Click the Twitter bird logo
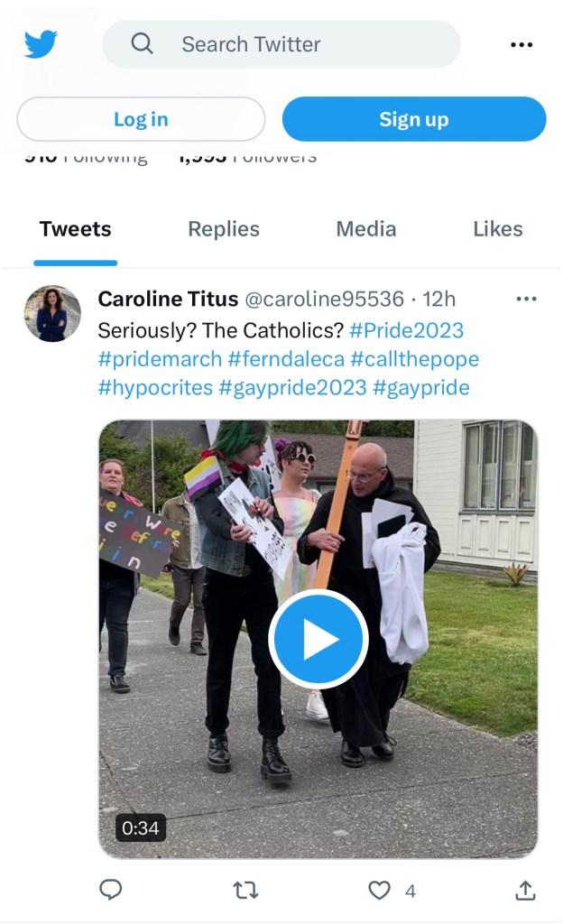Image resolution: width=563 pixels, height=924 pixels. pyautogui.click(x=41, y=44)
